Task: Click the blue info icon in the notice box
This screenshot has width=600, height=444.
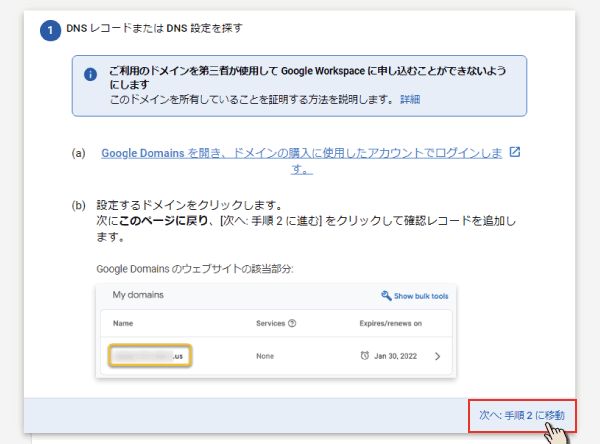Action: point(90,74)
